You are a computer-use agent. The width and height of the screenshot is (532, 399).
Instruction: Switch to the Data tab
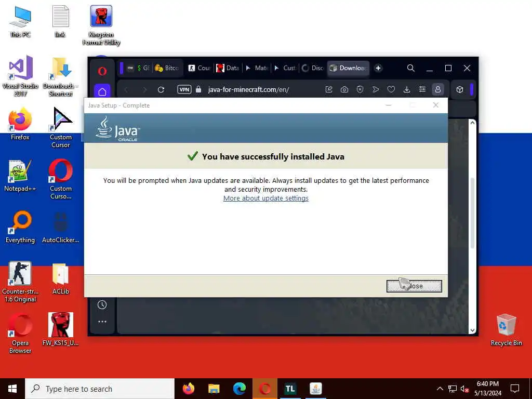pyautogui.click(x=228, y=68)
